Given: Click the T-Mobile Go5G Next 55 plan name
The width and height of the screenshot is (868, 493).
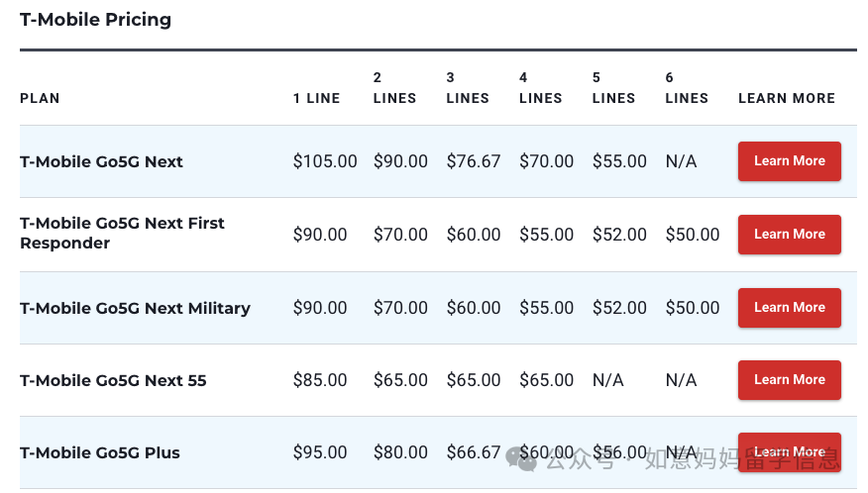Looking at the screenshot, I should [113, 381].
